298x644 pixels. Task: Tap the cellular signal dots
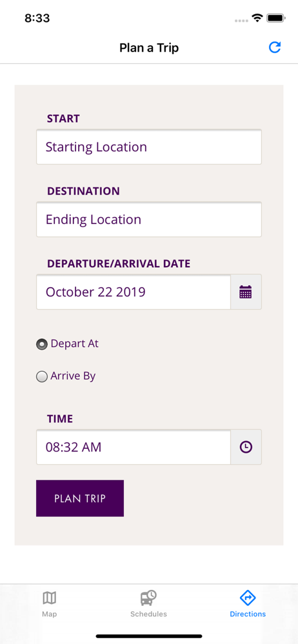click(x=242, y=20)
